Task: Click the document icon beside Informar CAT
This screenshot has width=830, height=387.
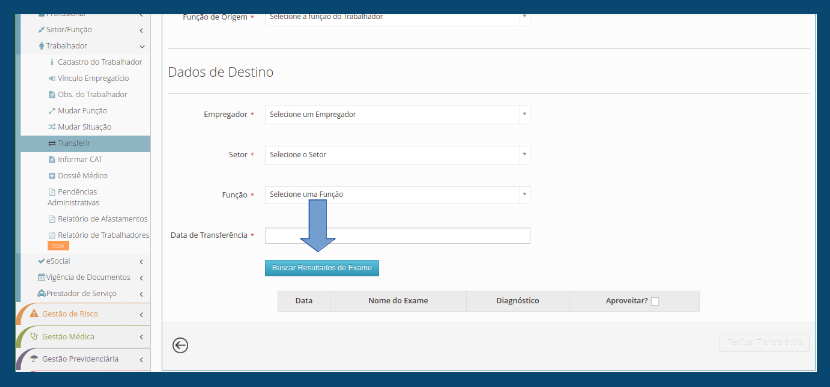Action: 52,159
